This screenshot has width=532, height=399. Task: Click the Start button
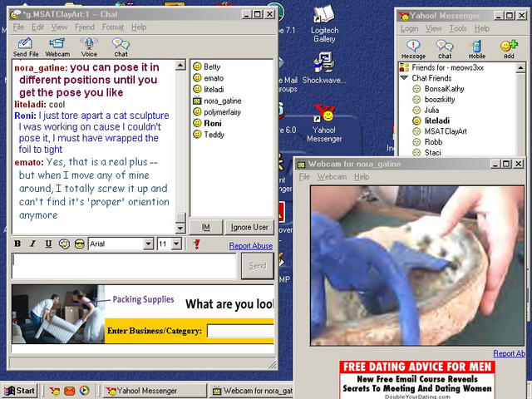point(20,391)
